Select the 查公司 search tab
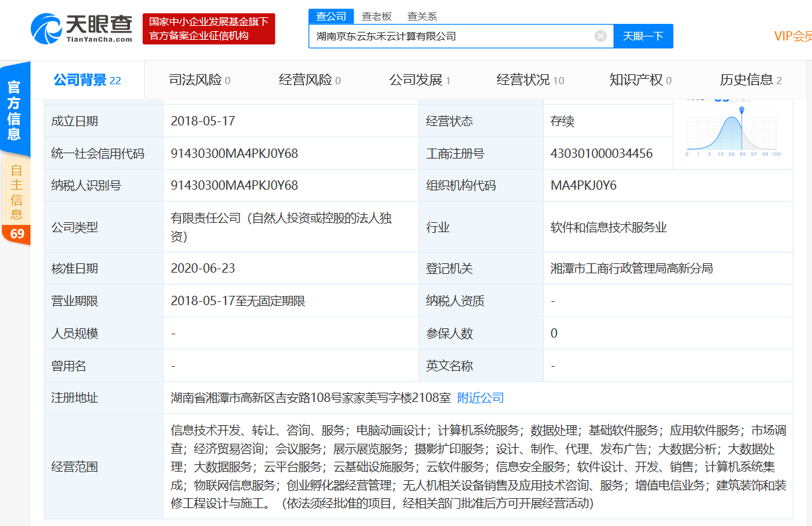This screenshot has height=526, width=812. click(x=330, y=17)
